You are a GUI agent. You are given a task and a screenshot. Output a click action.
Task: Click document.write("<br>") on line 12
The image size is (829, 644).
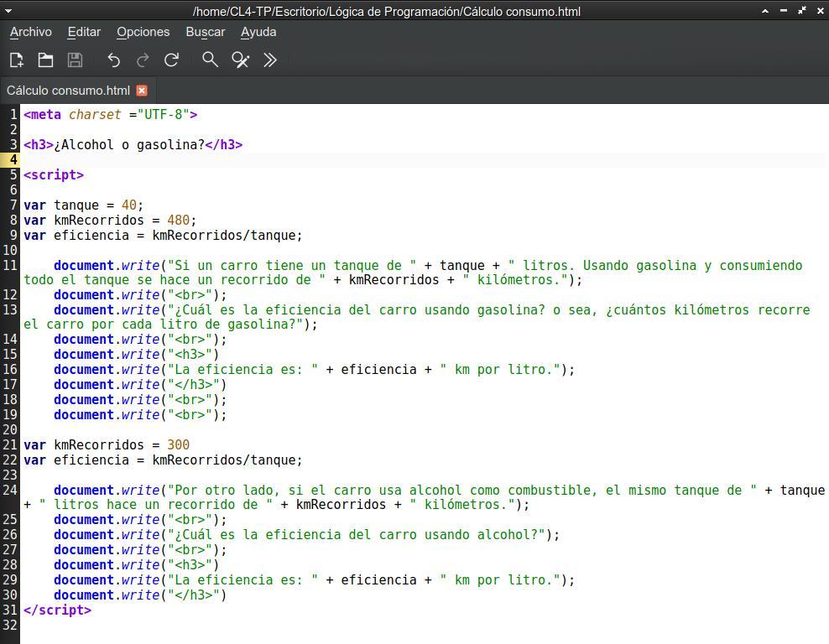click(x=140, y=295)
